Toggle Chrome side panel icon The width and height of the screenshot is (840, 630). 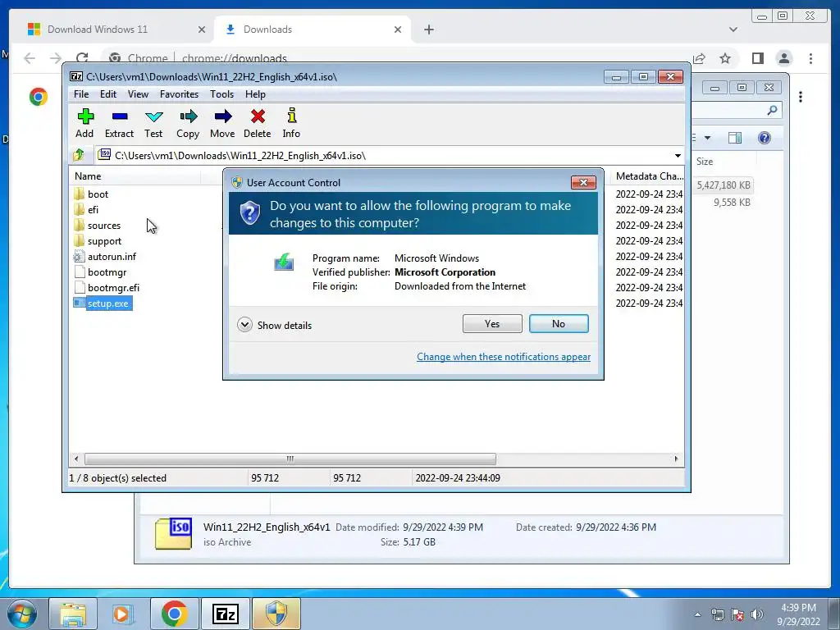757,58
